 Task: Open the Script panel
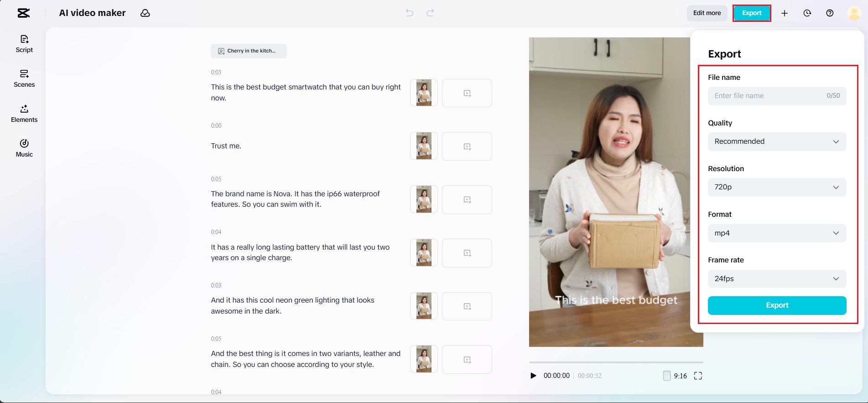click(24, 44)
